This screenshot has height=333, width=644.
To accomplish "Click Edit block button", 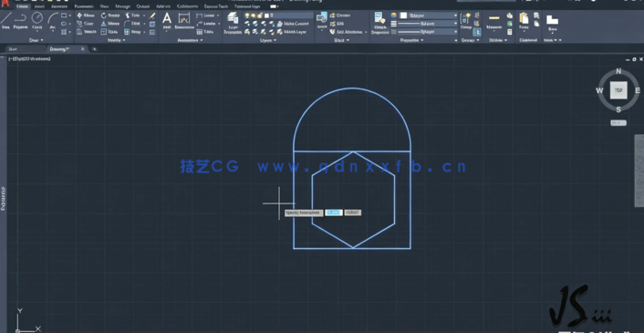I will (338, 24).
